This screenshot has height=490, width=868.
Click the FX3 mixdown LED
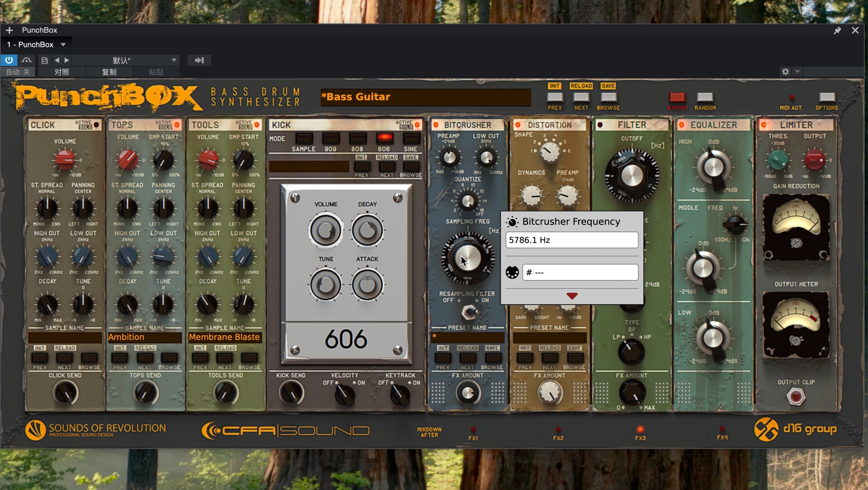pos(640,429)
